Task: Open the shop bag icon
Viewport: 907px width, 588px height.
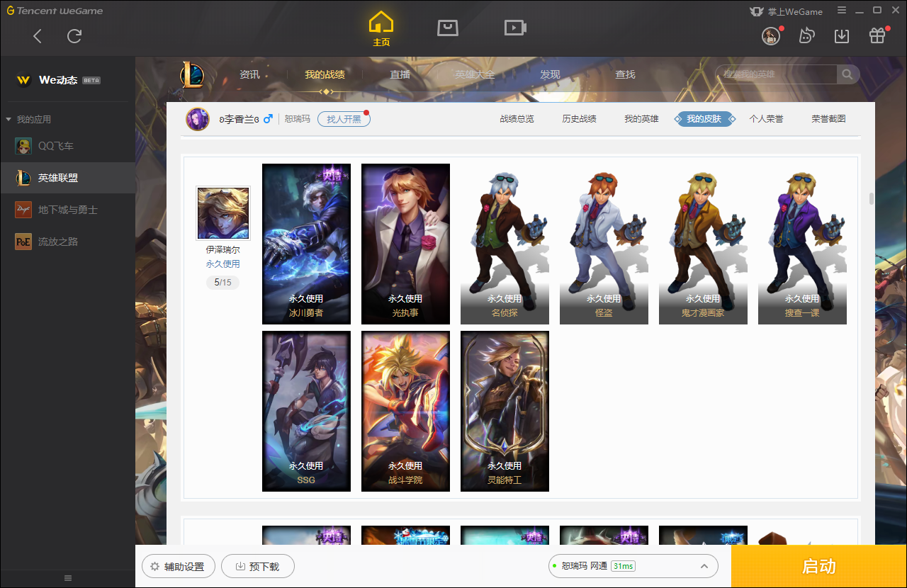Action: (x=448, y=28)
